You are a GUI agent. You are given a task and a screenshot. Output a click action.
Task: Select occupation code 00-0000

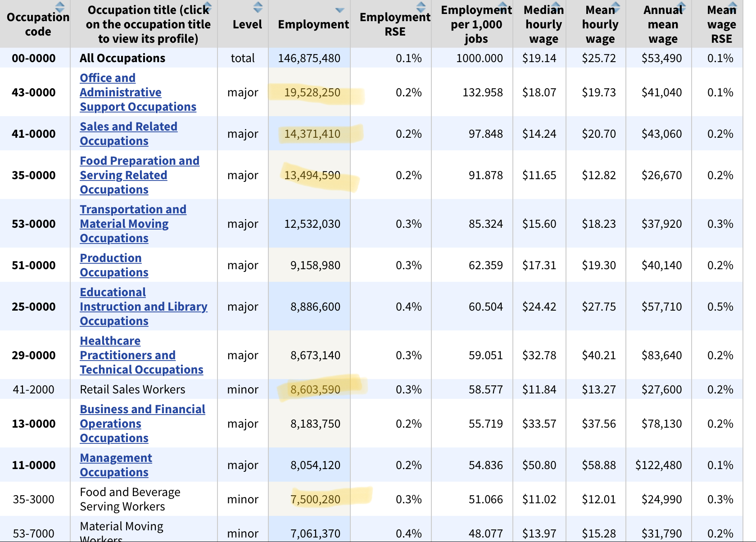click(x=34, y=58)
